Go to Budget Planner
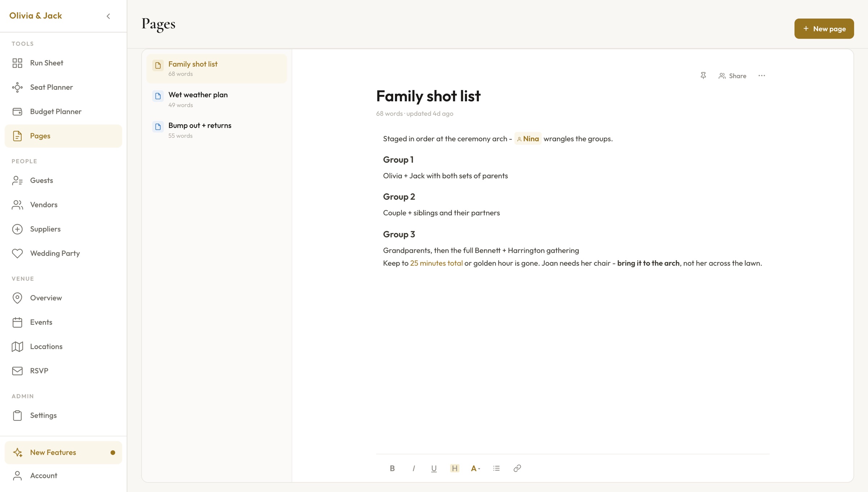Viewport: 868px width, 492px height. [x=63, y=111]
